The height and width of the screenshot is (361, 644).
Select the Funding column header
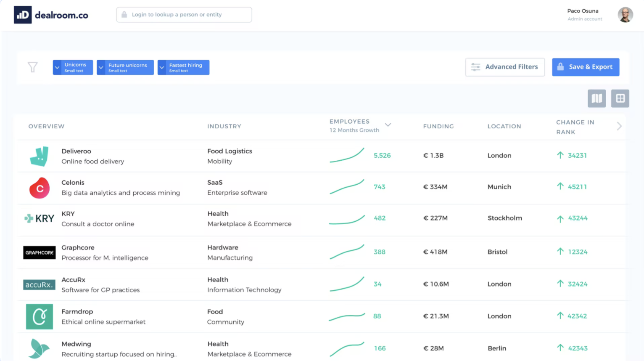(438, 126)
